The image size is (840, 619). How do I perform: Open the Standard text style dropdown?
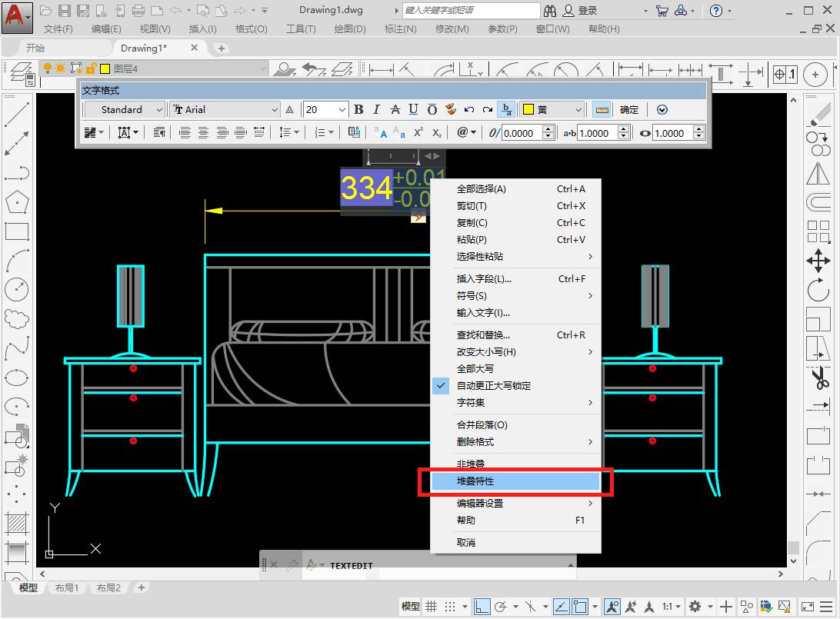click(x=159, y=110)
